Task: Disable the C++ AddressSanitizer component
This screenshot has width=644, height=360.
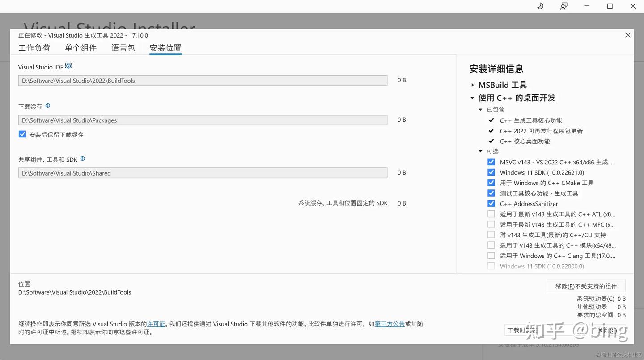Action: pos(491,204)
